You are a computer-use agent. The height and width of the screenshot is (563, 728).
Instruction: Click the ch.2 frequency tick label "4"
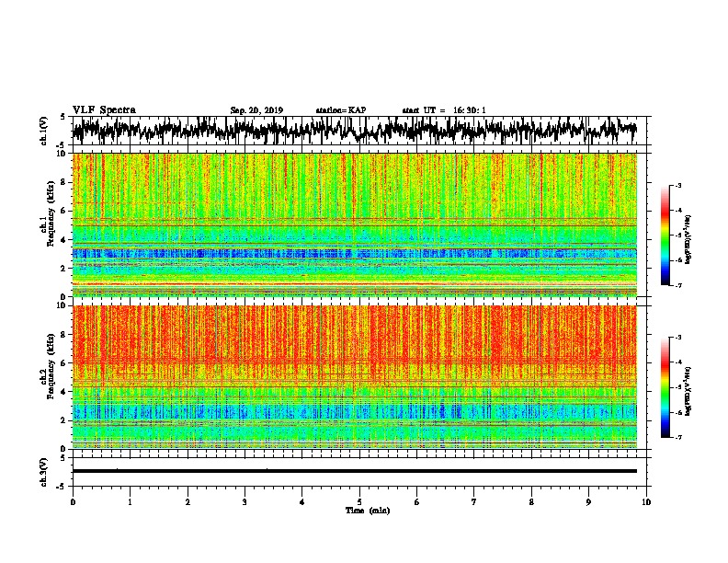(64, 392)
